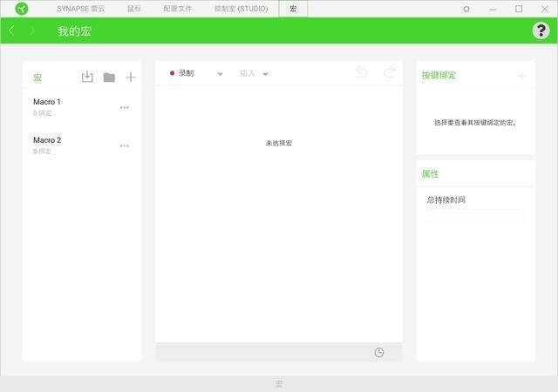This screenshot has width=558, height=392.
Task: Go forward with the right arrow
Action: coord(32,30)
